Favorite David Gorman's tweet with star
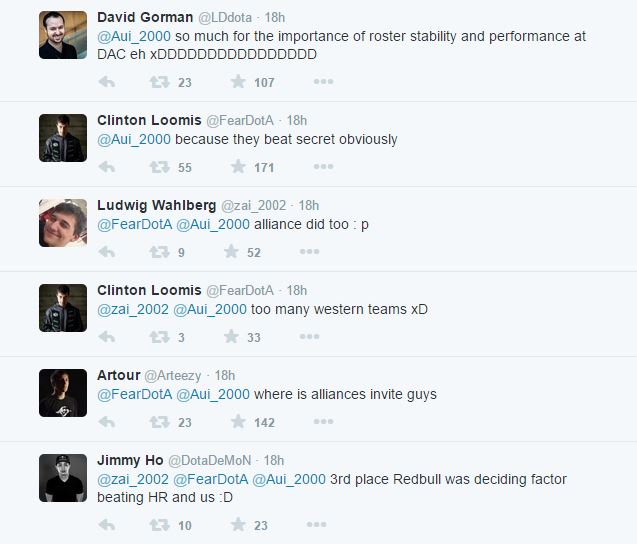 point(238,82)
